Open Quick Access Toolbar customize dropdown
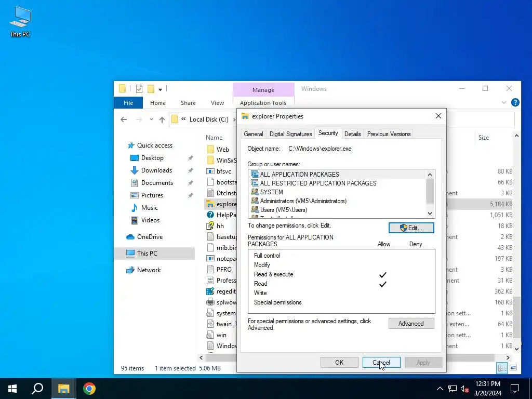Viewport: 532px width, 399px height. click(160, 89)
